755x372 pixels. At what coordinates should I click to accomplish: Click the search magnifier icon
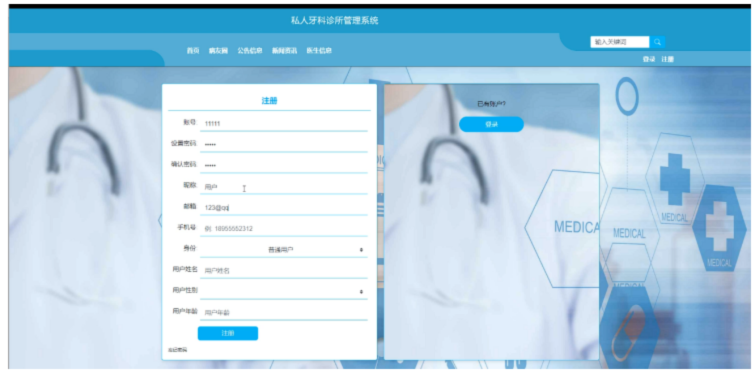(657, 42)
